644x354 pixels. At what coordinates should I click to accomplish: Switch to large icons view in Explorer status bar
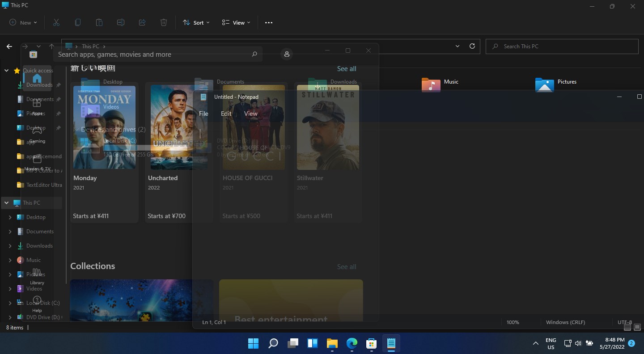coord(637,327)
